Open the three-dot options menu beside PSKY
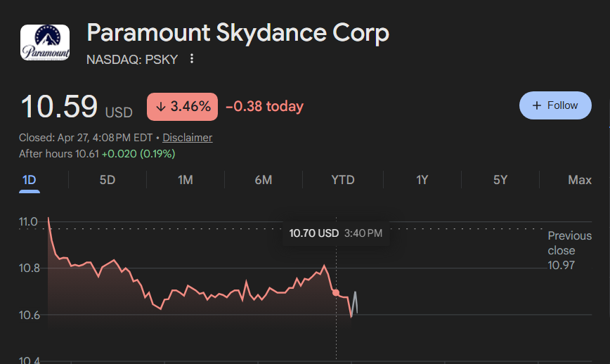This screenshot has width=610, height=364. [x=191, y=59]
